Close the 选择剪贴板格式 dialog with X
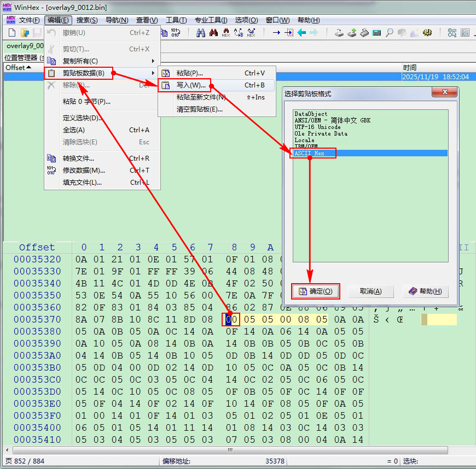This screenshot has width=476, height=469. tap(444, 92)
